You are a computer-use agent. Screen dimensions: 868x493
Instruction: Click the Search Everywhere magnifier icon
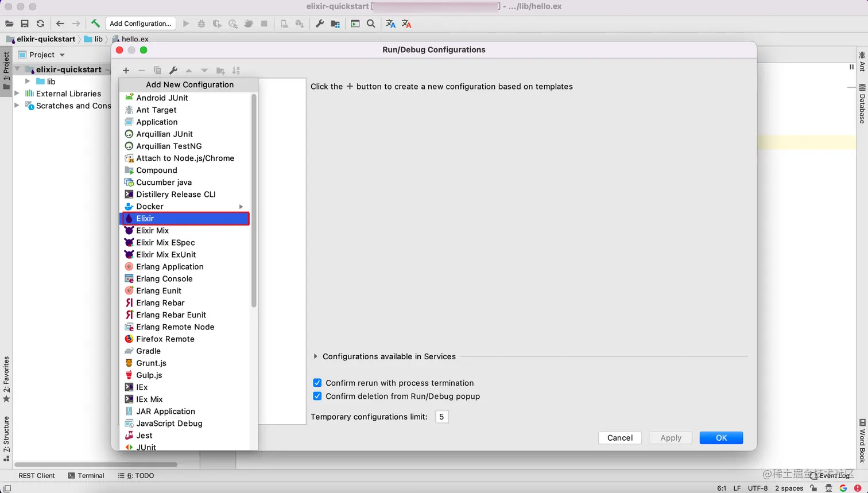click(x=371, y=24)
